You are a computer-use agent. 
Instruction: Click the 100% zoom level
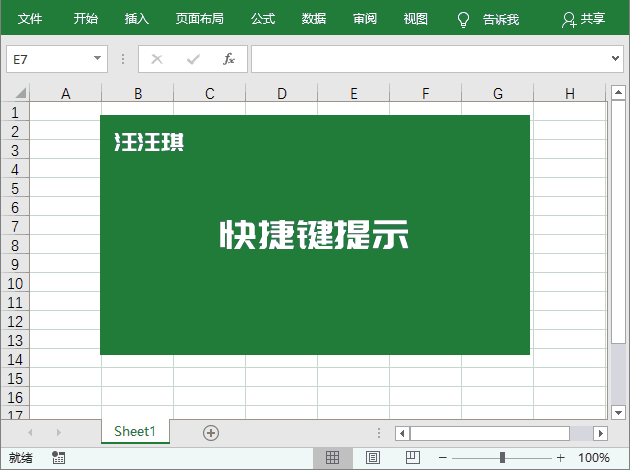(594, 458)
